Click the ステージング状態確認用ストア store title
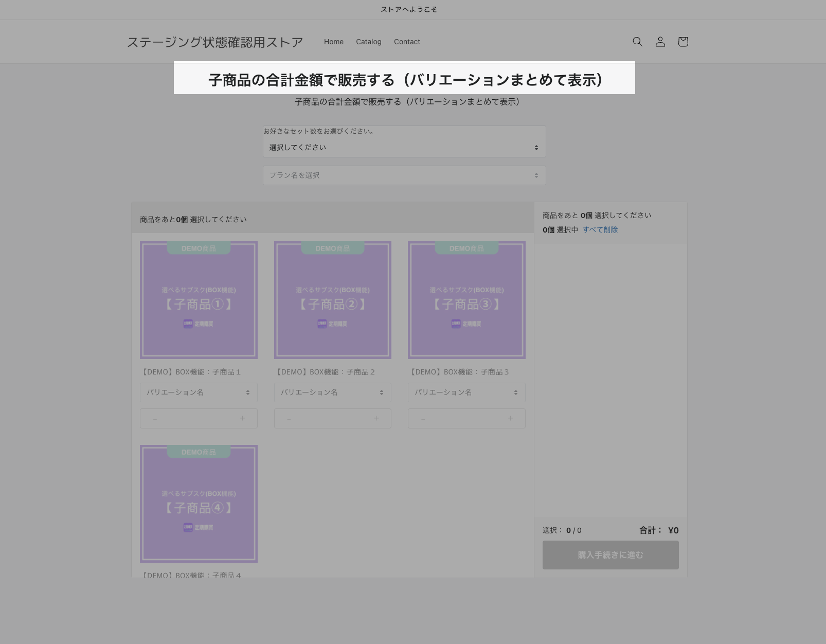 (x=215, y=42)
